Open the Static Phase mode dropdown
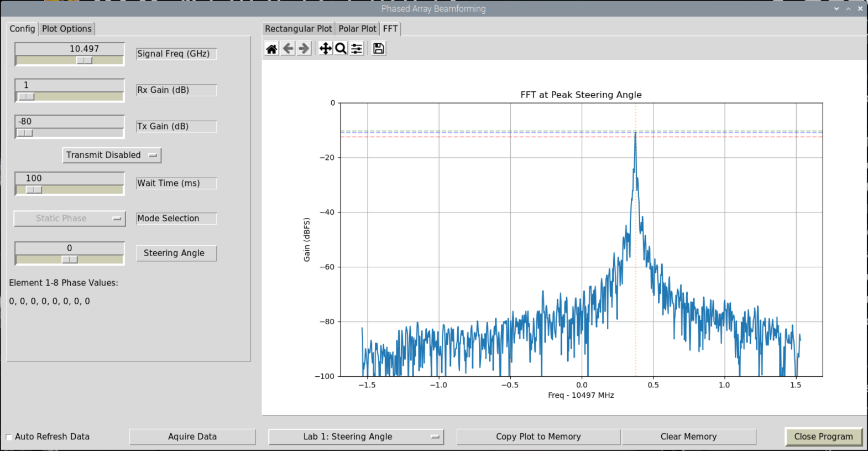Screen dimensions: 868x451 pyautogui.click(x=70, y=219)
